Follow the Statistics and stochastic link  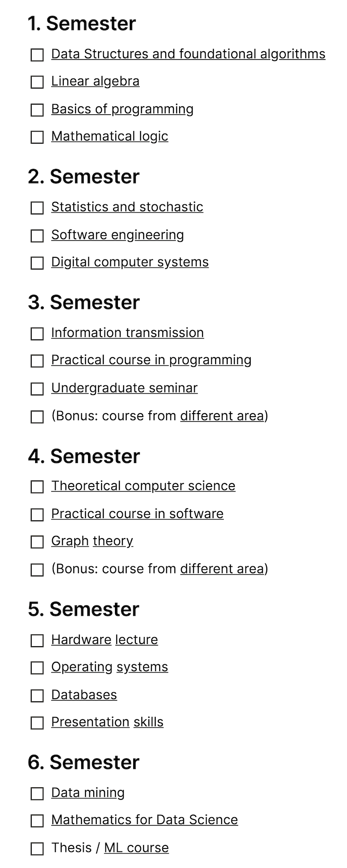(127, 207)
